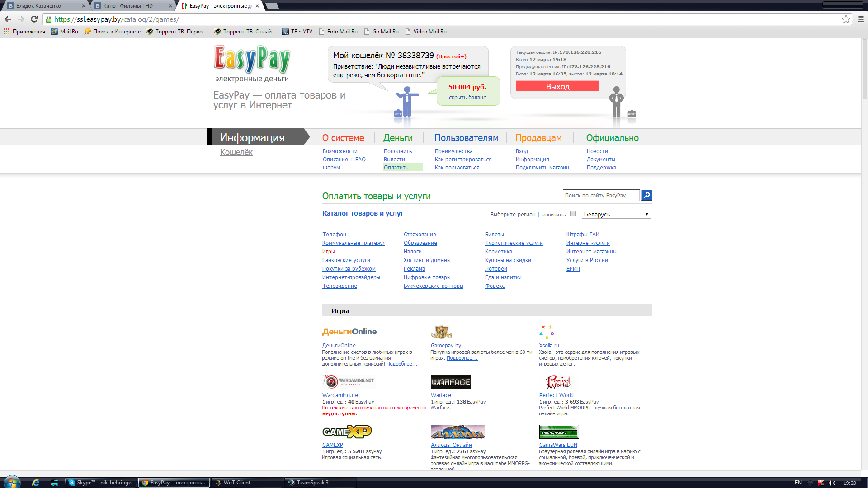Open the Продавцам menu section
Screen dimensions: 868x488
coord(538,138)
